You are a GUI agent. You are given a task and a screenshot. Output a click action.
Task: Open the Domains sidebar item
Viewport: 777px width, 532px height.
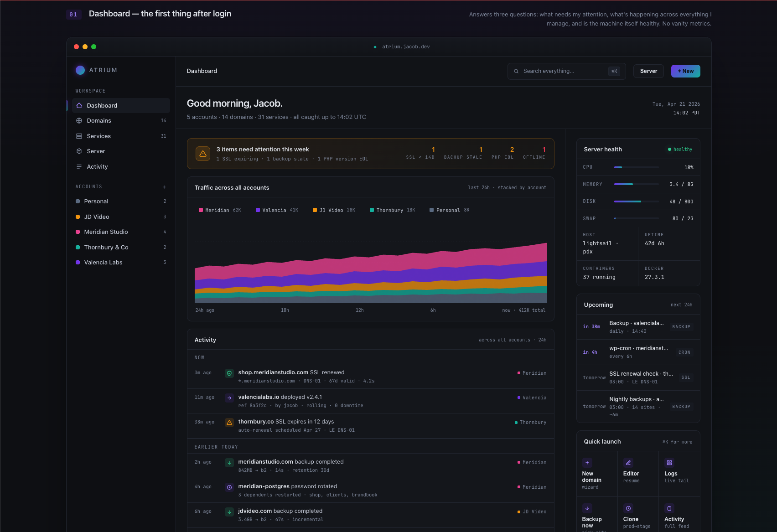pyautogui.click(x=121, y=121)
